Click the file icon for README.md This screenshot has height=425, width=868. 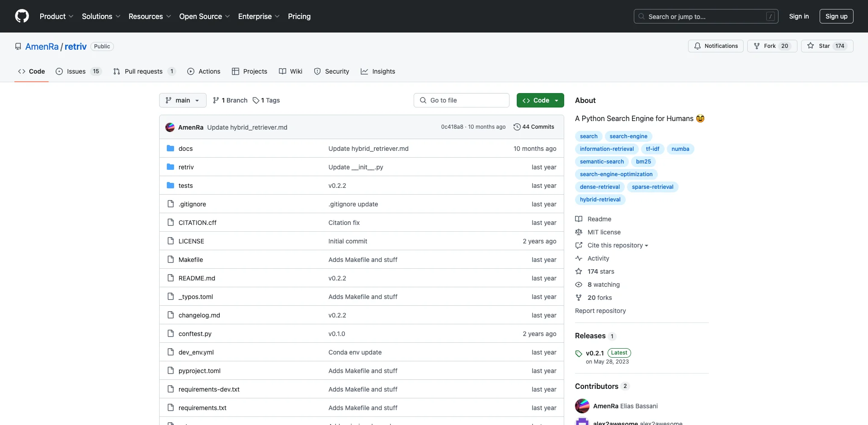click(170, 278)
